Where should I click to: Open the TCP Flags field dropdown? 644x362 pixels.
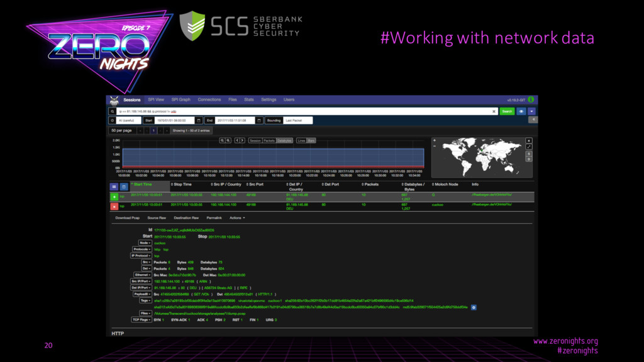click(142, 320)
